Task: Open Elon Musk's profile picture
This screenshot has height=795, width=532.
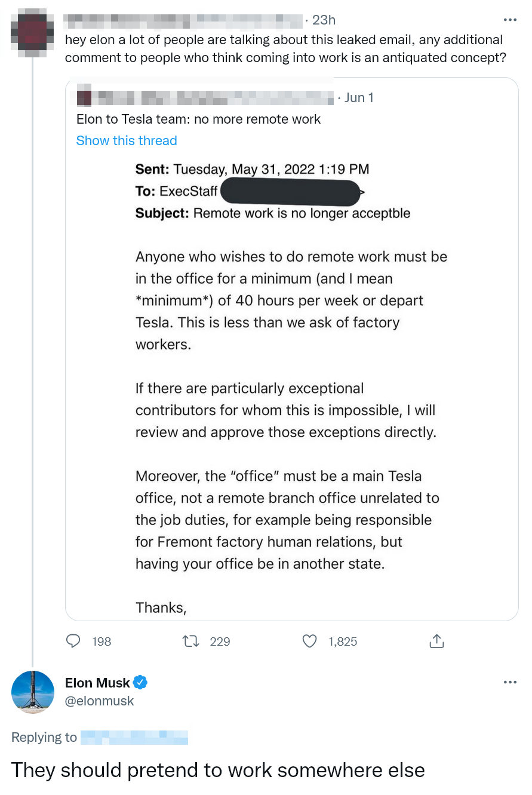Action: (33, 692)
